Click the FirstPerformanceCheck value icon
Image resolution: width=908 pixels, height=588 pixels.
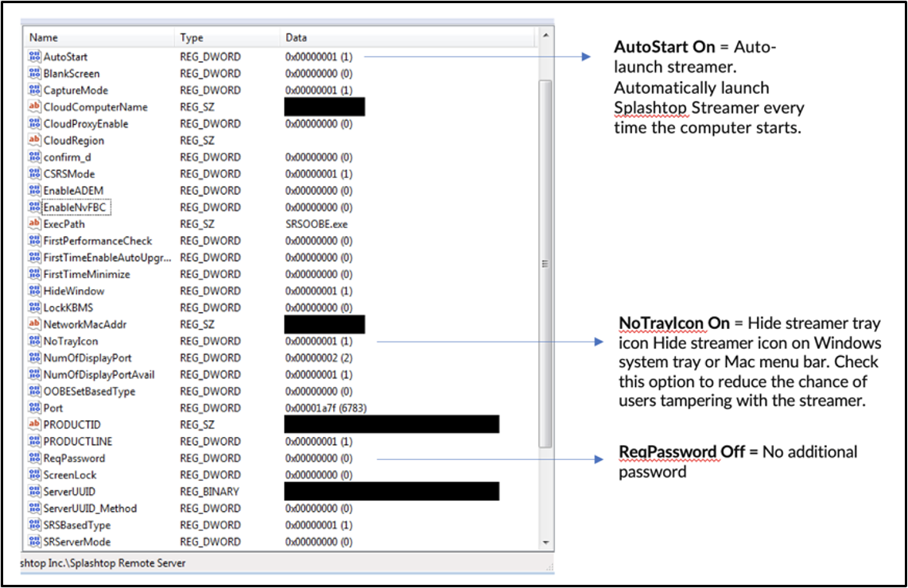pos(35,241)
